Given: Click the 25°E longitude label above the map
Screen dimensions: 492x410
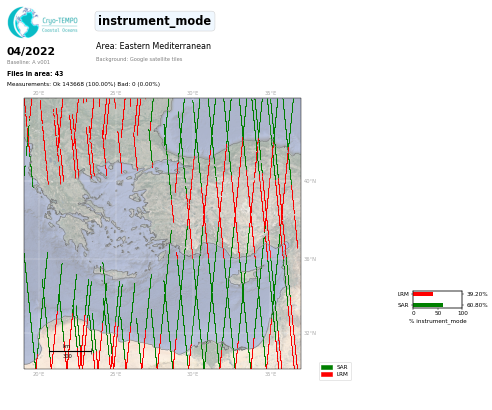Looking at the screenshot, I should point(115,93).
